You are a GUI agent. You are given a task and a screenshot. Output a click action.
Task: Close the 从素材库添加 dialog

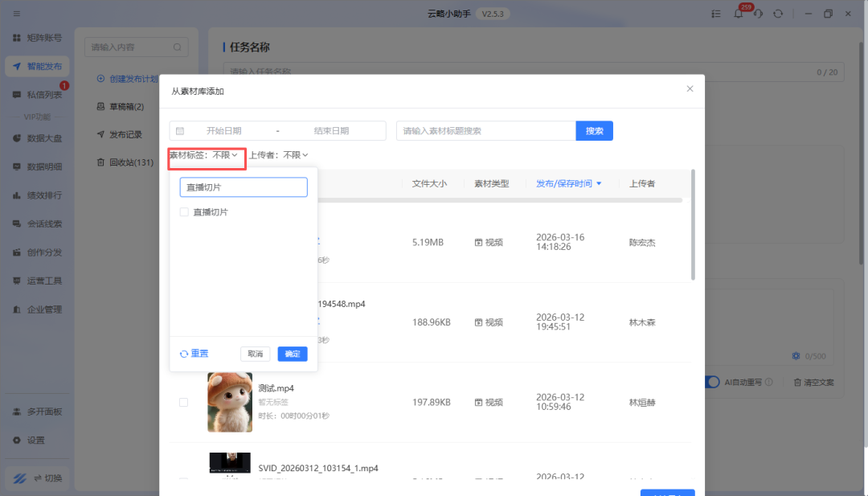[x=690, y=88]
